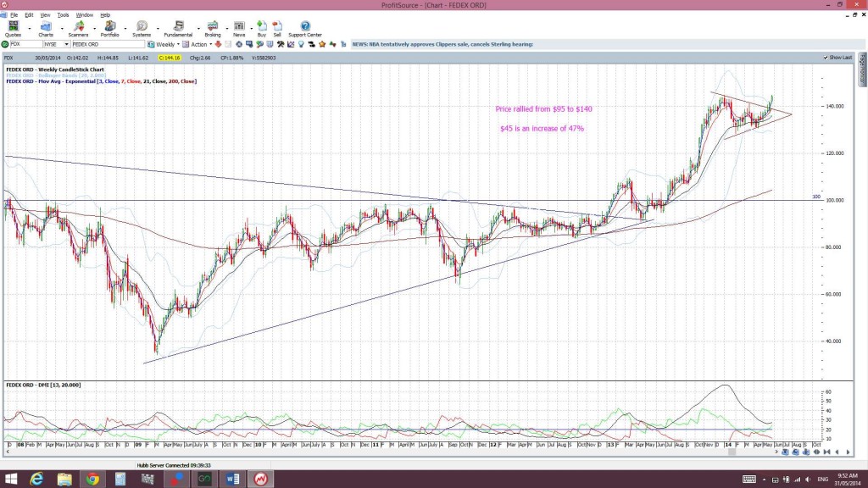Image resolution: width=868 pixels, height=488 pixels.
Task: Expand the Systems dropdown arrow
Action: tap(158, 28)
